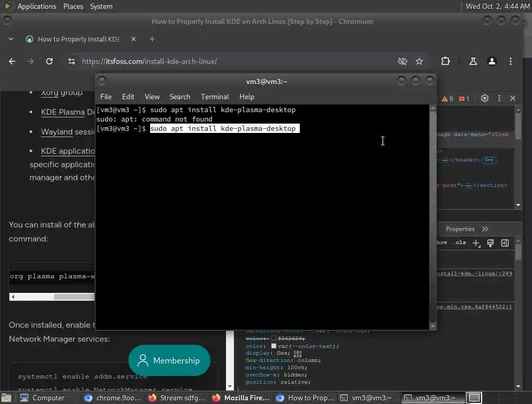Follow the 'Wayland' session link

coord(57,131)
